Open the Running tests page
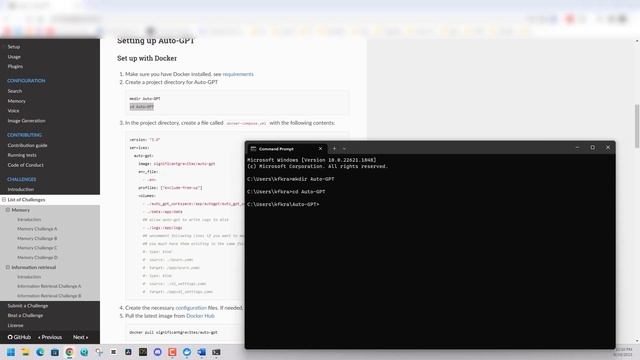The image size is (640, 360). coord(22,155)
